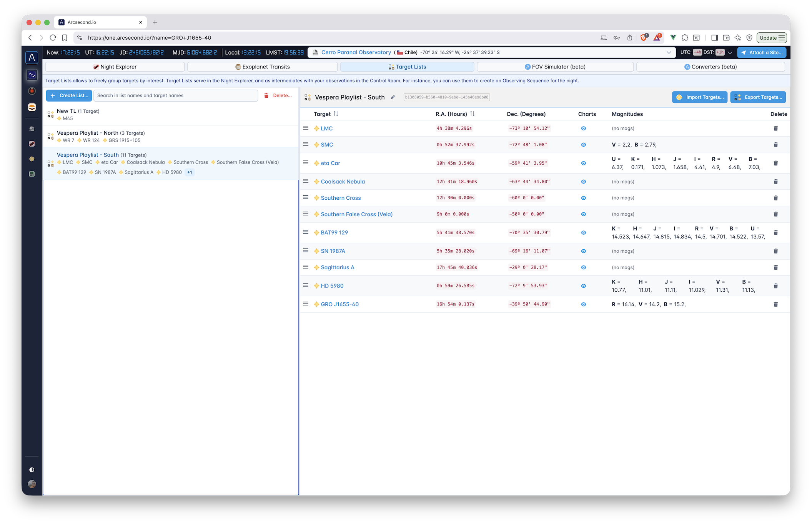Open the burger-shaped icon in sidebar
Image resolution: width=812 pixels, height=524 pixels.
[x=32, y=107]
